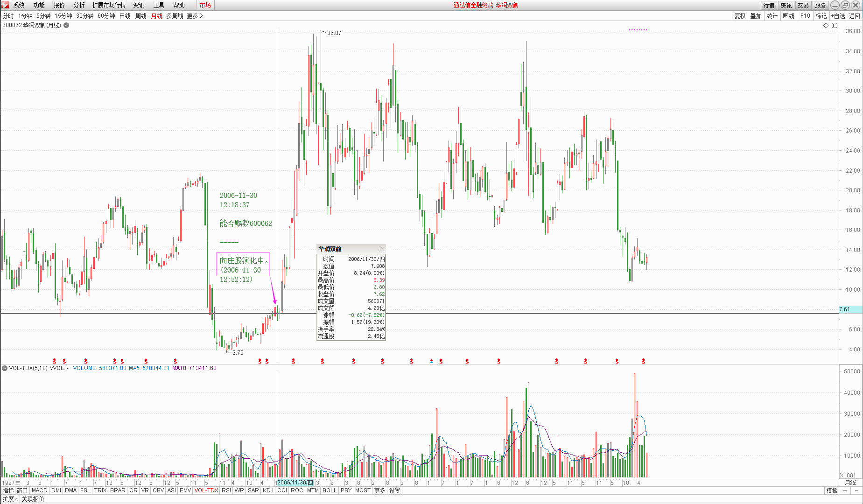Close the 华润双鹤 data info popup
863x504 pixels.
pos(381,249)
